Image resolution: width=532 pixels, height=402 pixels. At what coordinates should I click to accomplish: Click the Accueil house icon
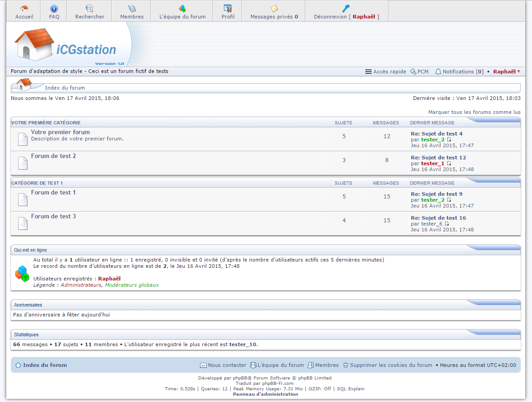tap(24, 9)
